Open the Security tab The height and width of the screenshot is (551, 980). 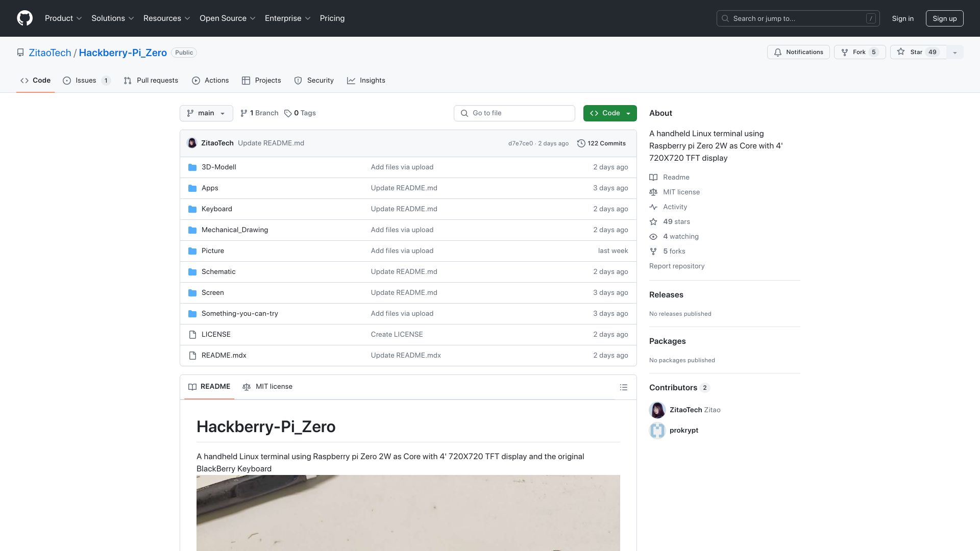314,81
